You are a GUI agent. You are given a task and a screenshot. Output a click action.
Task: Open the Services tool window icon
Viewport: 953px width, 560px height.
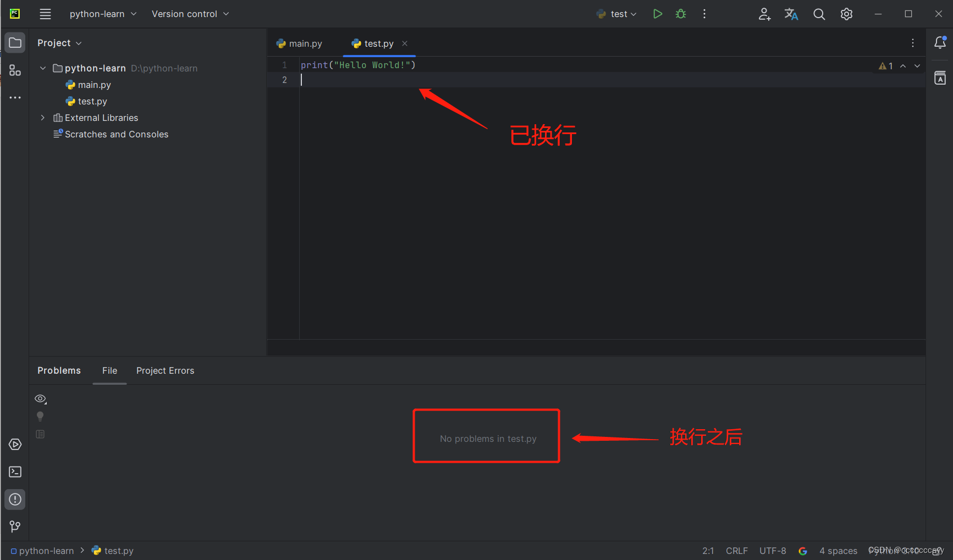15,444
